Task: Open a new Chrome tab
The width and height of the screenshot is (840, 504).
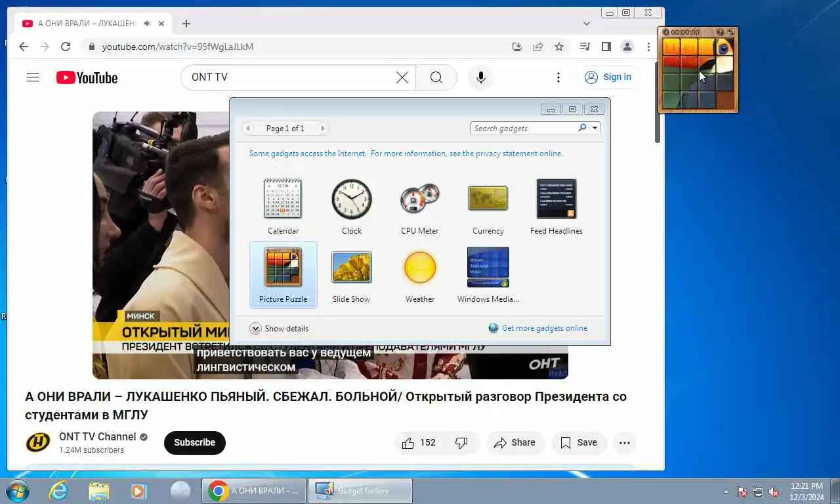Action: [186, 24]
